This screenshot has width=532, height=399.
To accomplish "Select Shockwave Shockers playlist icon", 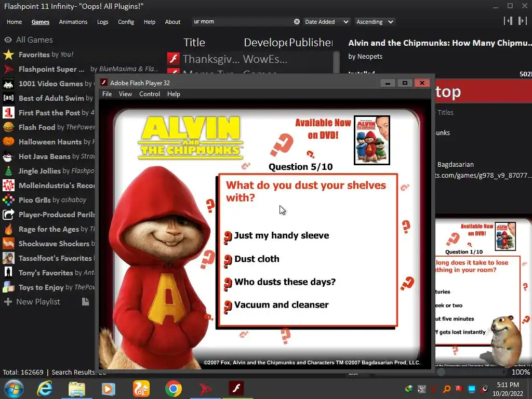I will 8,244.
